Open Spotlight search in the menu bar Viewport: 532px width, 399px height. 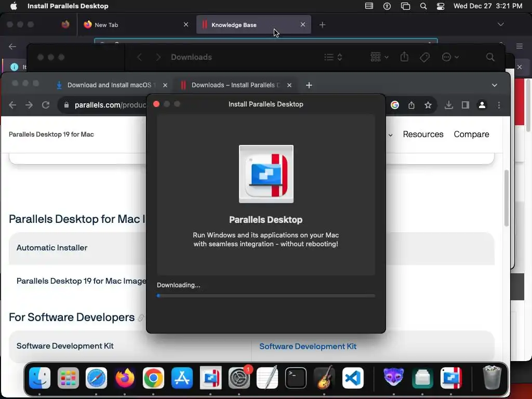423,6
